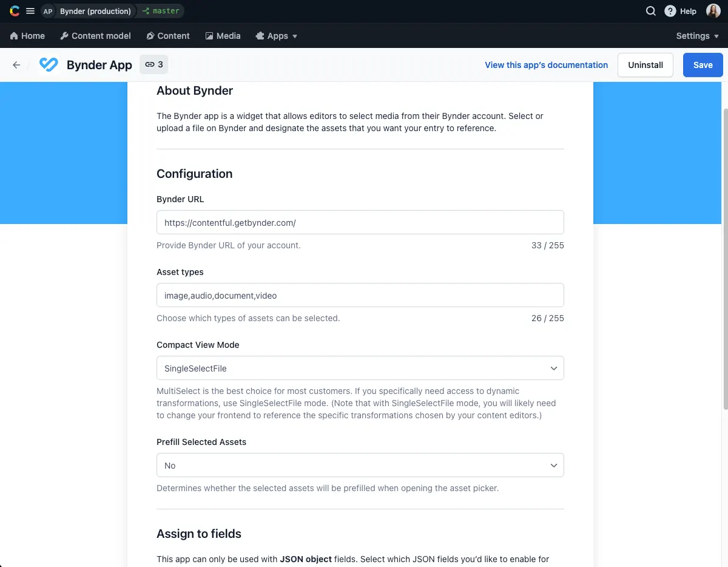Switch environment via master branch label
The height and width of the screenshot is (567, 728).
[x=161, y=11]
